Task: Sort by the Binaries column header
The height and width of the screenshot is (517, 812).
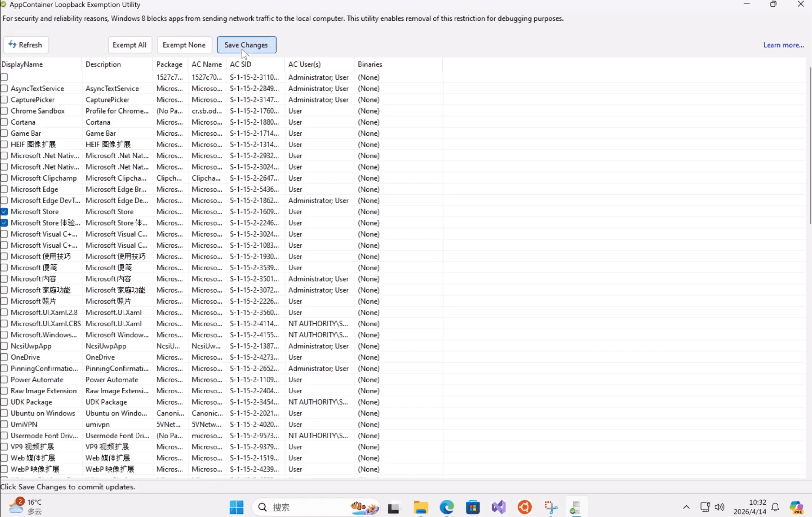Action: coord(398,64)
